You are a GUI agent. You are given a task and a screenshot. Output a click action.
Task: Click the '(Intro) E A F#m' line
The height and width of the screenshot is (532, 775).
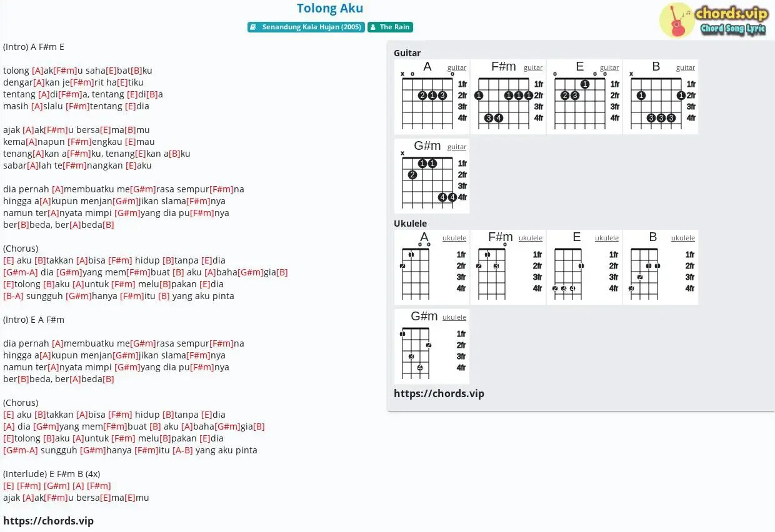click(34, 320)
